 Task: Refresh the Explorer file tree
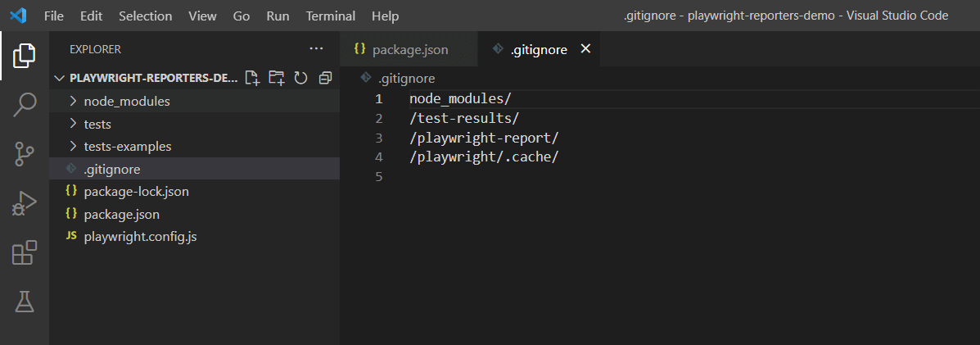pos(300,78)
